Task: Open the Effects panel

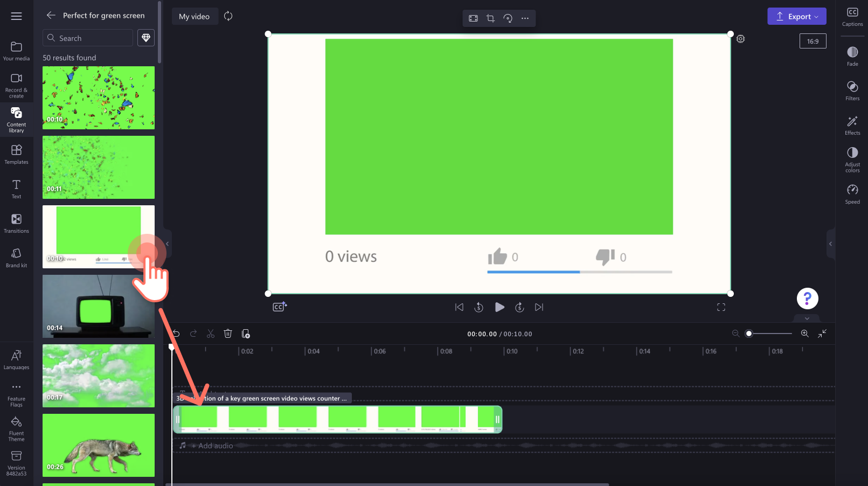Action: [x=852, y=125]
